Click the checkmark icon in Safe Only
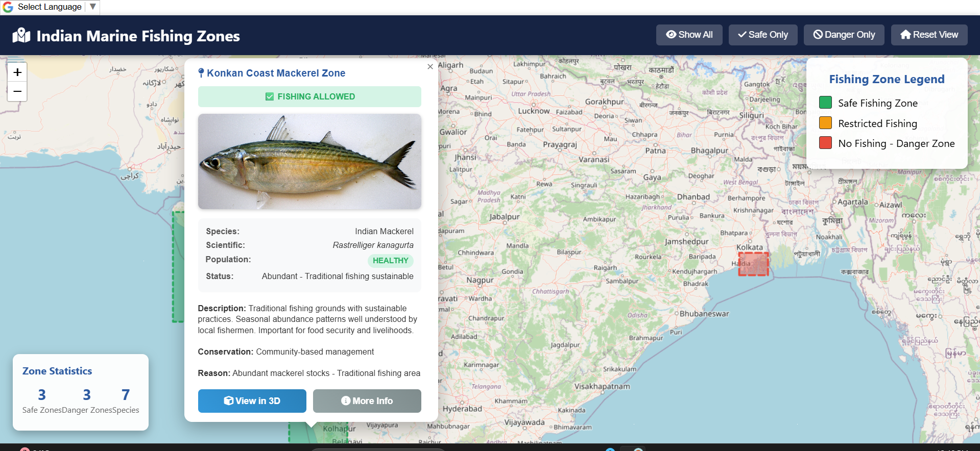Image resolution: width=980 pixels, height=451 pixels. tap(742, 35)
